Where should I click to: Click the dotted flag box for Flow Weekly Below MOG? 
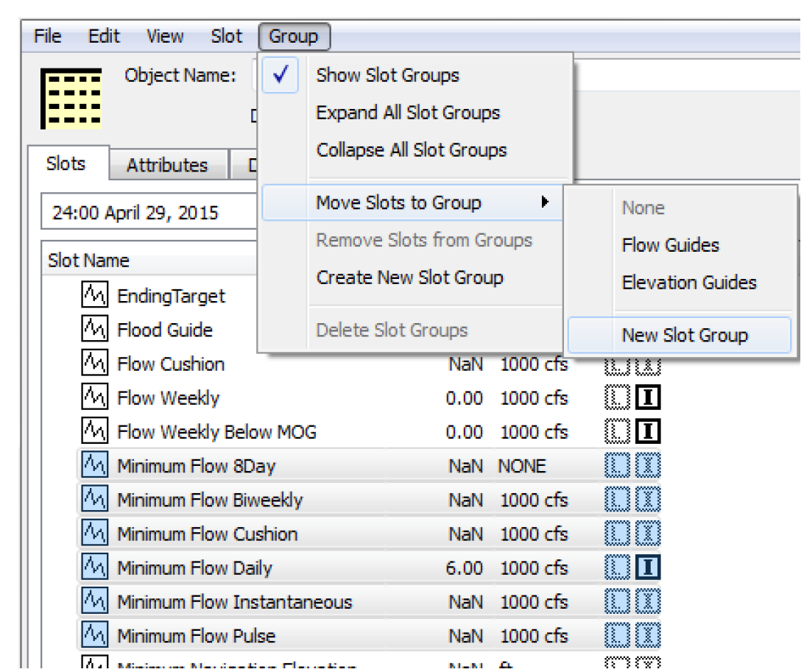[617, 432]
